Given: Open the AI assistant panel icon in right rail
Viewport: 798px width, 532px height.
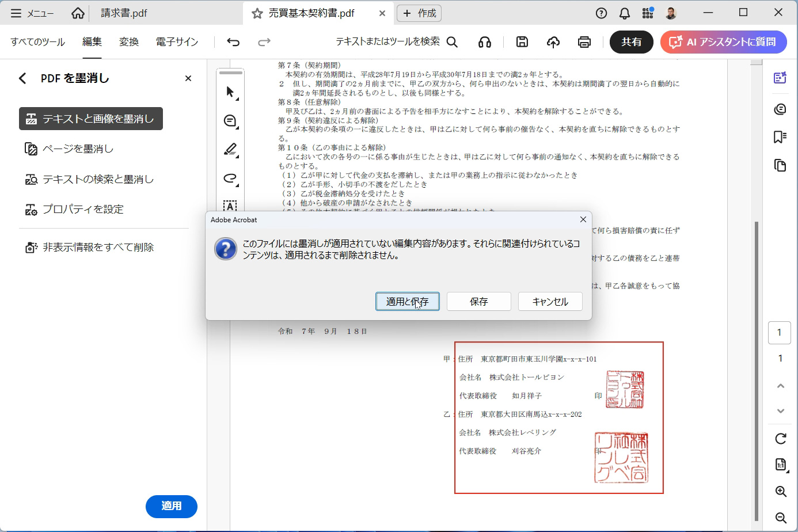Looking at the screenshot, I should (x=780, y=78).
